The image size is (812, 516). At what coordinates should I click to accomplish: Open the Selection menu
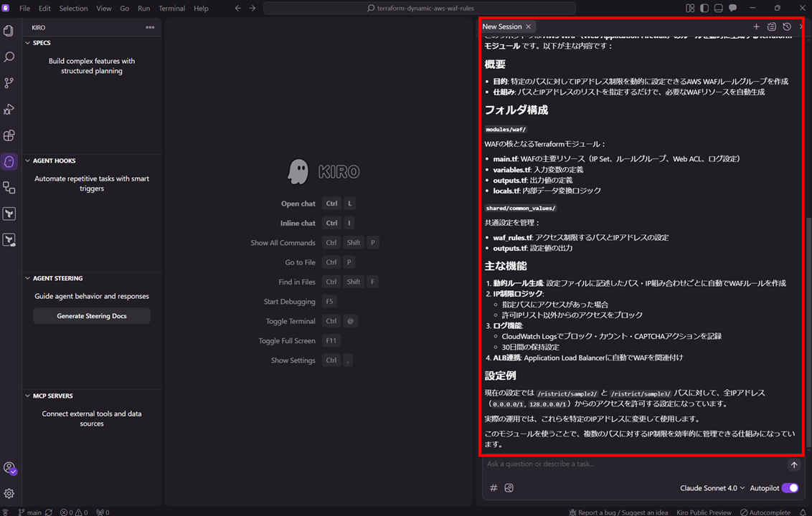(74, 9)
